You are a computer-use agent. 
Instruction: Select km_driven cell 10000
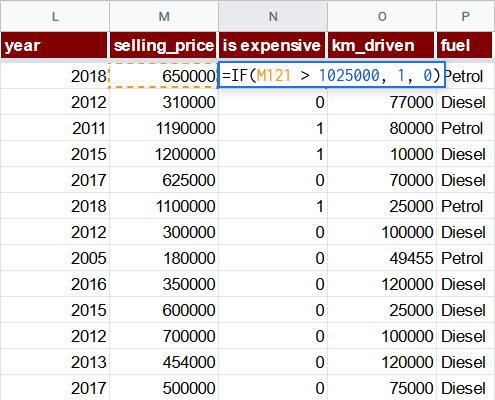(382, 154)
